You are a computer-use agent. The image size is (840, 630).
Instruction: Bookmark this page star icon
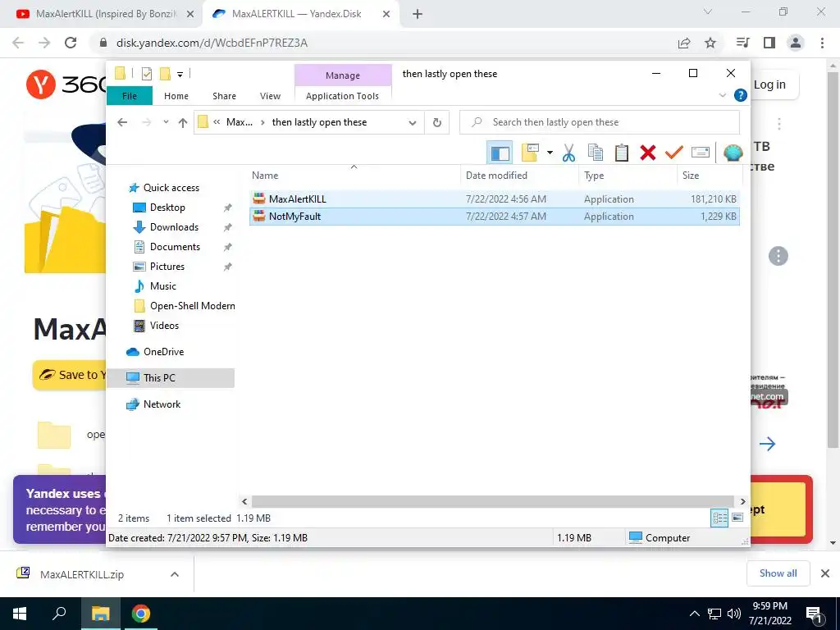tap(710, 43)
